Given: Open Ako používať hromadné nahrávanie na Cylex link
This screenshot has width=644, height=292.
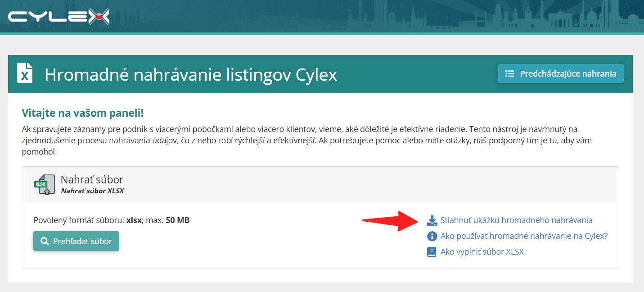Looking at the screenshot, I should click(x=524, y=236).
